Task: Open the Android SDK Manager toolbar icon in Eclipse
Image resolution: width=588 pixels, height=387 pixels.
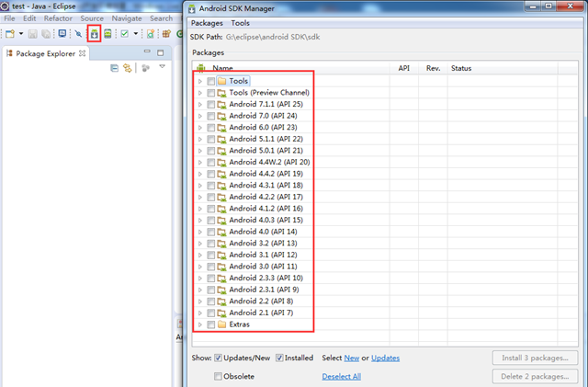Action: pyautogui.click(x=94, y=34)
